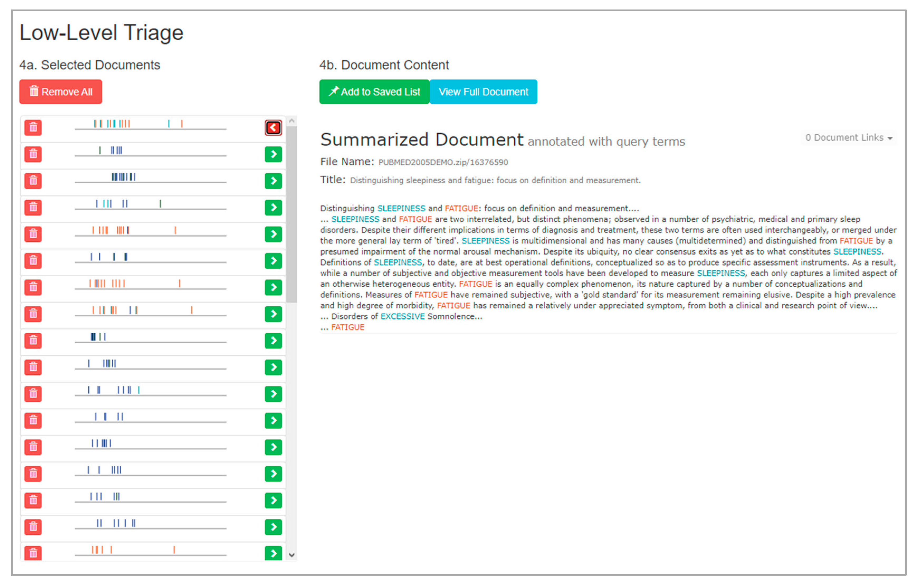
Task: Click the document list scrollbar thumb
Action: coord(292,214)
